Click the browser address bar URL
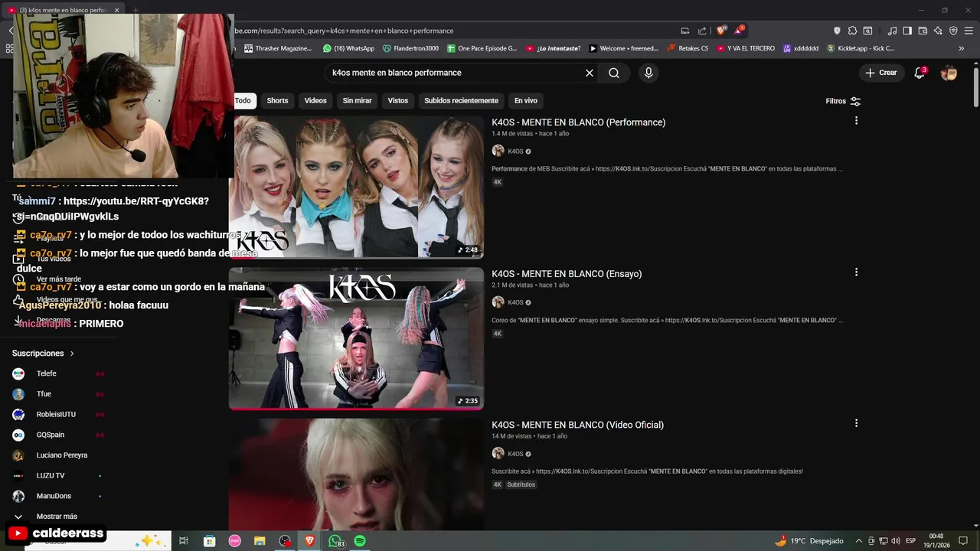The height and width of the screenshot is (551, 980). coord(345,31)
